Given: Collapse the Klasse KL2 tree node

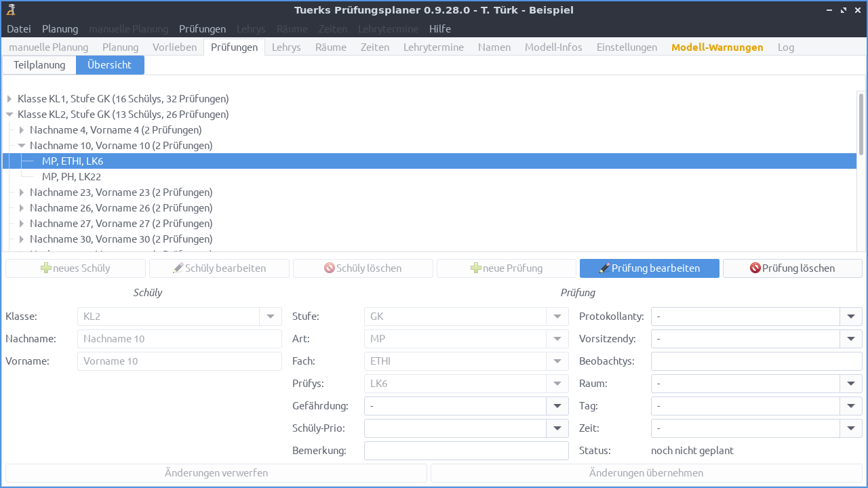Looking at the screenshot, I should click(x=9, y=114).
